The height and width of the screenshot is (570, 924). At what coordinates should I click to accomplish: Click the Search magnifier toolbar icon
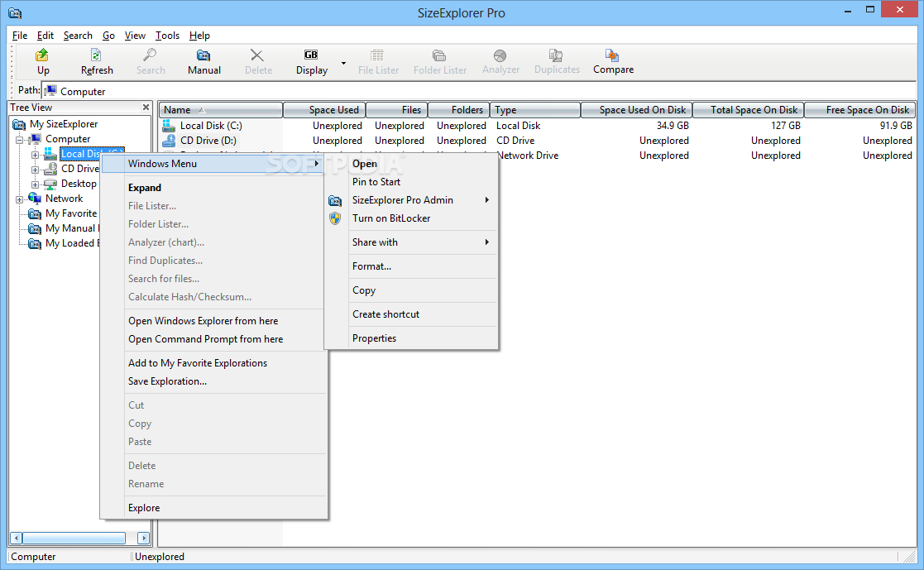[151, 55]
